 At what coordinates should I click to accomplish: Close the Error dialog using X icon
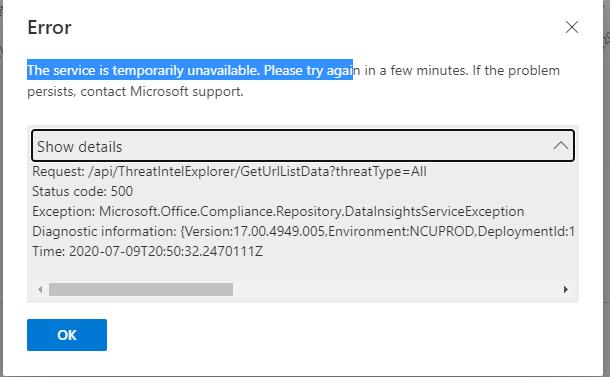coord(571,27)
